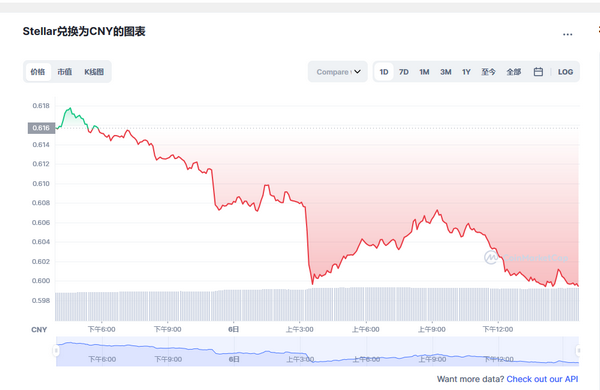The height and width of the screenshot is (390, 600).
Task: Select the 1M time range
Action: tap(424, 72)
